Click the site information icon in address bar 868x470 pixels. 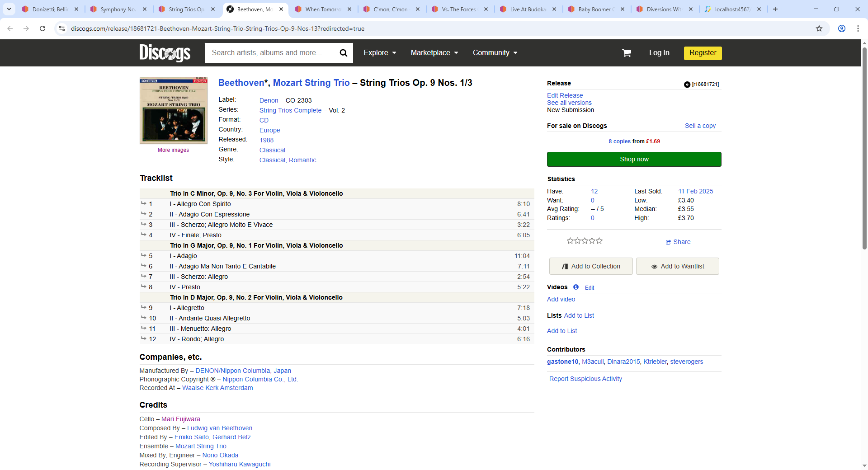[62, 28]
